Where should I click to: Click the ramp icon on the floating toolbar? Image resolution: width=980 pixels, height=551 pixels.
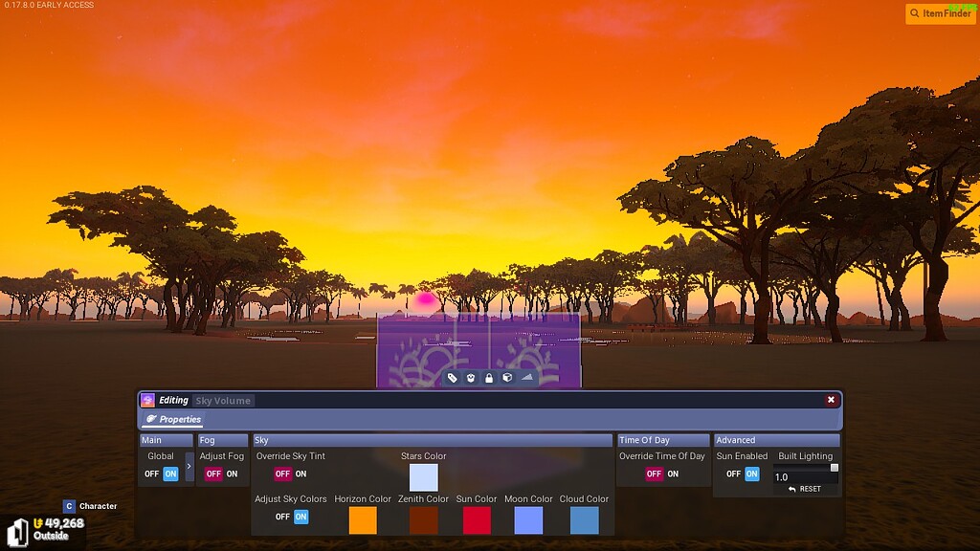point(527,378)
